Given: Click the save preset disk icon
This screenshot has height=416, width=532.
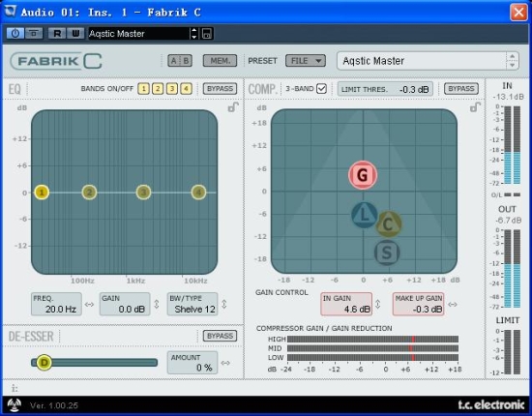Looking at the screenshot, I should point(207,34).
